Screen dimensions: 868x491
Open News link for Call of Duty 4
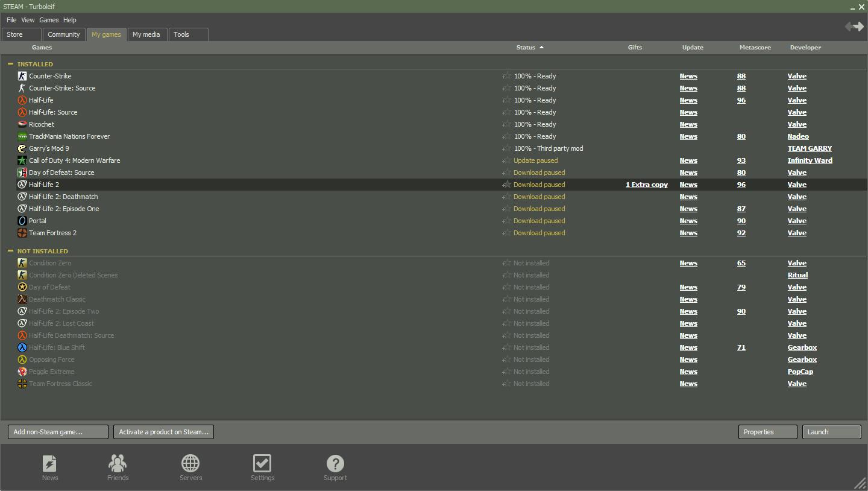[688, 160]
